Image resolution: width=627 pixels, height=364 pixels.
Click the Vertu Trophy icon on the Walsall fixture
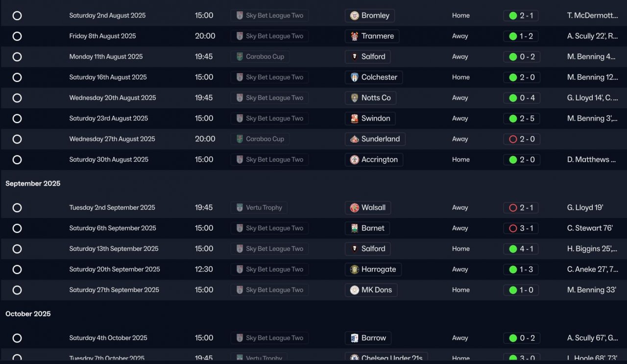(x=240, y=208)
